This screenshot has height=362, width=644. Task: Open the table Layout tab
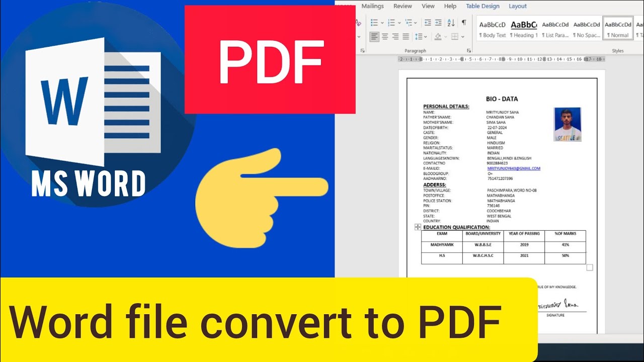click(518, 6)
